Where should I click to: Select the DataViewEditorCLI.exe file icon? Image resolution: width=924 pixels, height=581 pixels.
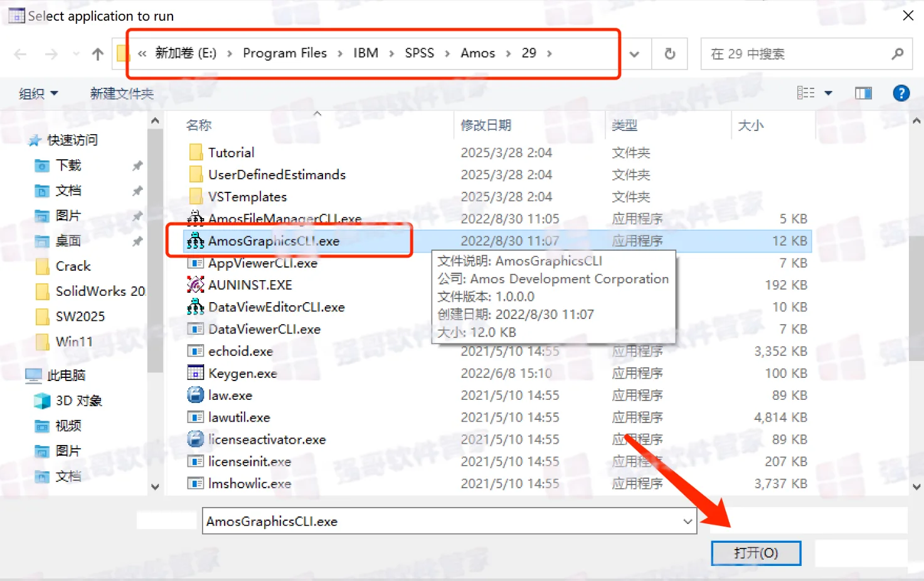(195, 307)
